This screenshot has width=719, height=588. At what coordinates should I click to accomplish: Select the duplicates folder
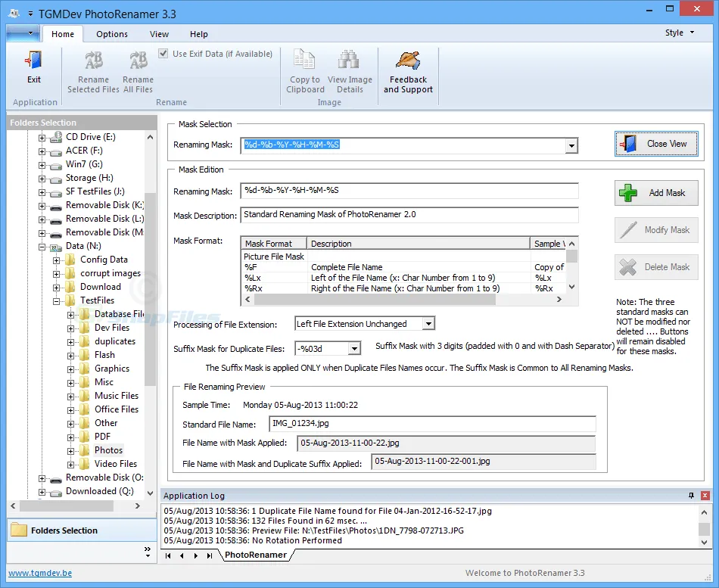[115, 341]
